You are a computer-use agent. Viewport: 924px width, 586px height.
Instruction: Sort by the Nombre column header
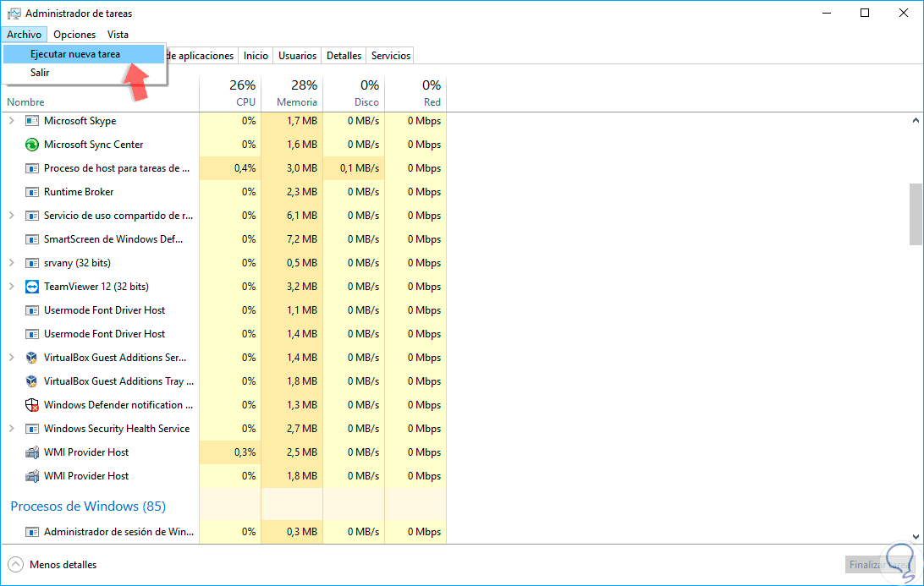point(26,101)
